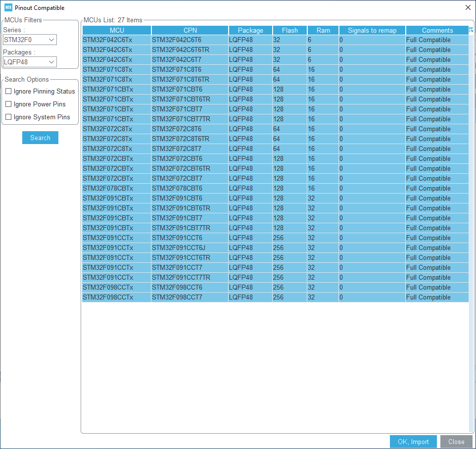The height and width of the screenshot is (449, 476).
Task: Select row with CPN STM32F072CBT6
Action: click(275, 158)
